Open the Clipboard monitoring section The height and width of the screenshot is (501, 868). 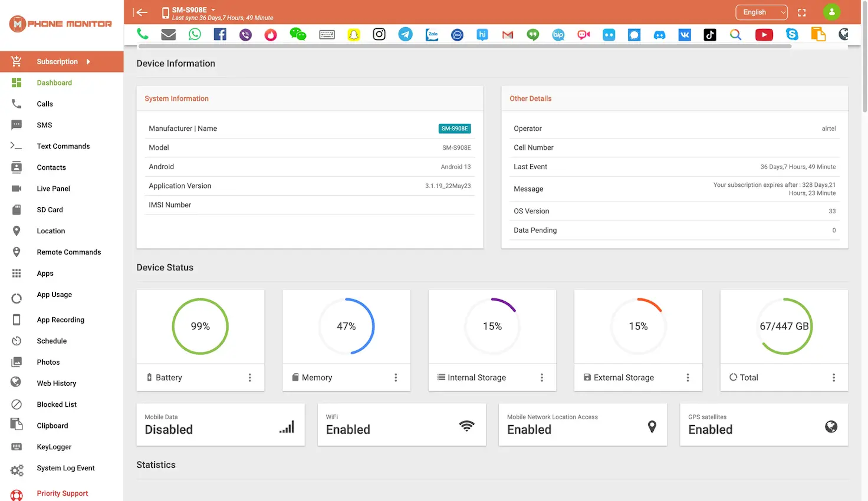52,426
